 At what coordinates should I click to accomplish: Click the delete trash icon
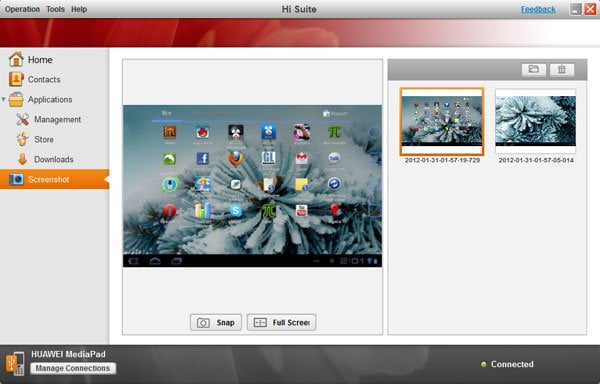click(562, 70)
